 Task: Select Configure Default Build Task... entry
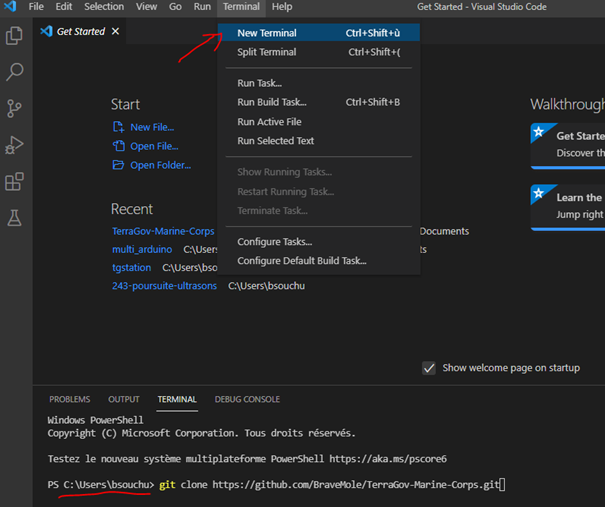tap(319, 261)
